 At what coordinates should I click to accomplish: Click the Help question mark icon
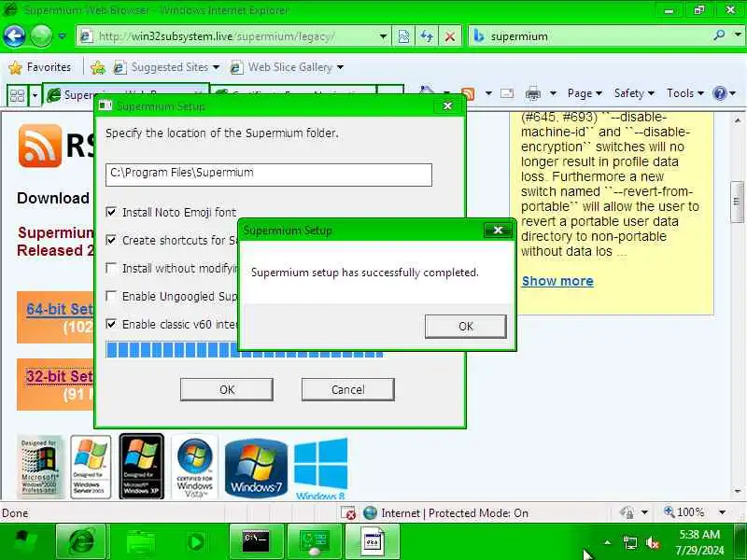click(x=719, y=93)
